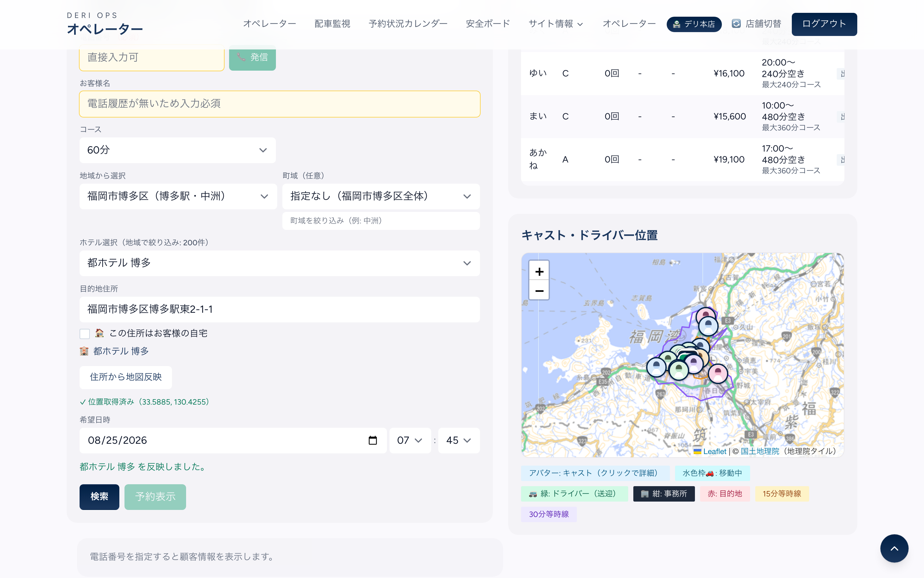Zoom in on the cast map
924x578 pixels.
(x=539, y=271)
